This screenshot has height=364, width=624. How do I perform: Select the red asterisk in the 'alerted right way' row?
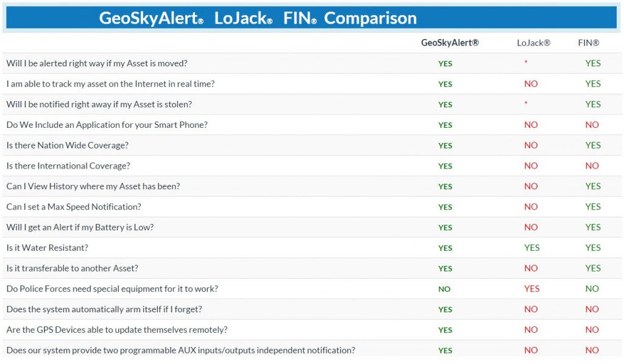tap(526, 62)
